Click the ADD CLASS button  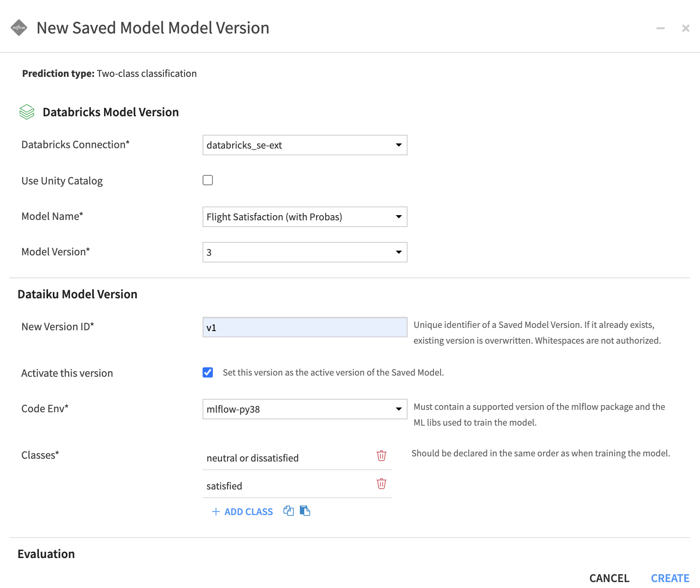[242, 512]
